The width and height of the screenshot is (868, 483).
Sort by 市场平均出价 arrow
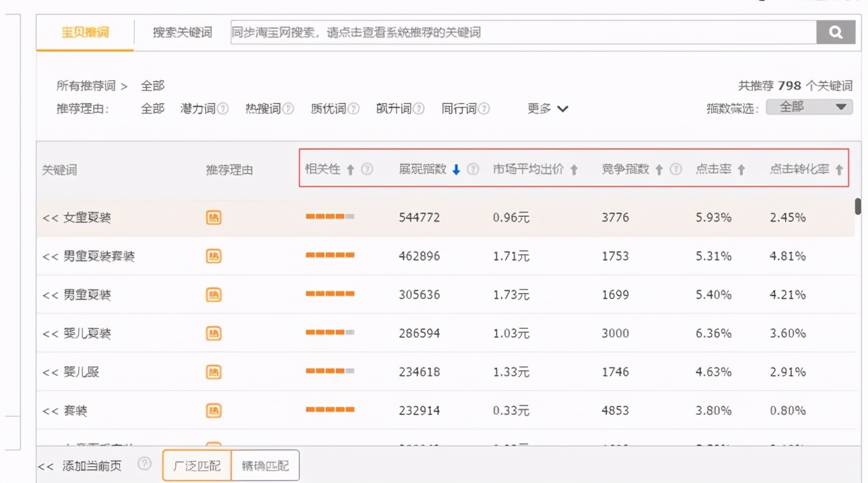click(x=574, y=170)
